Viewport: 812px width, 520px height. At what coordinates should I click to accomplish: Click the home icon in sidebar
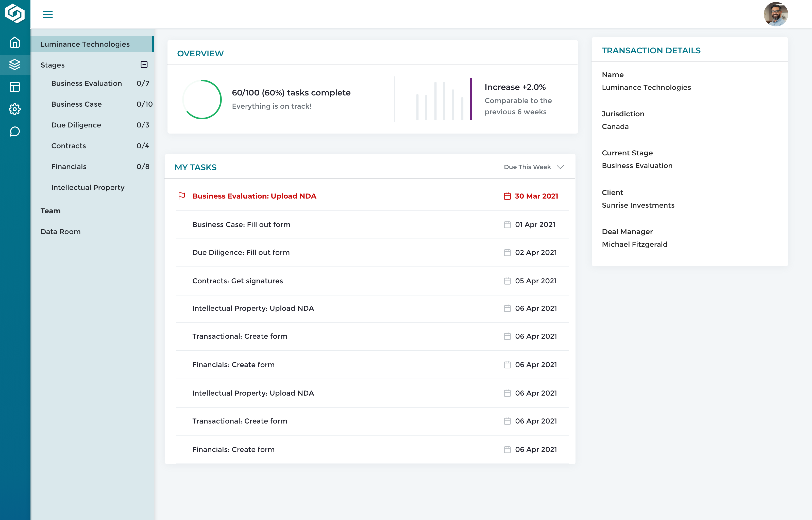pyautogui.click(x=15, y=42)
